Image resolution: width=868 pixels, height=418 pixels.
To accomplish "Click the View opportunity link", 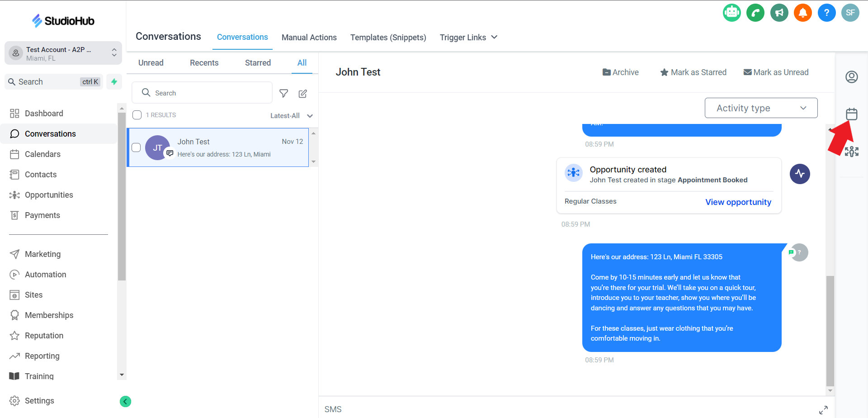I will tap(738, 202).
